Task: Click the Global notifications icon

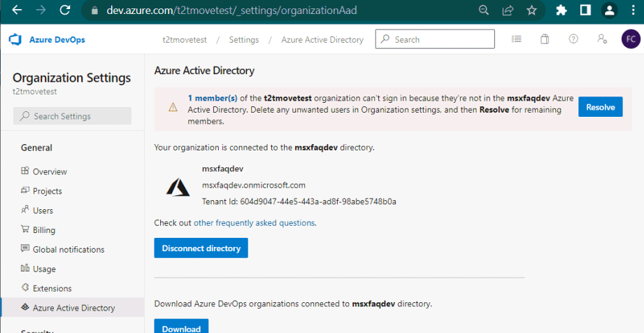Action: click(x=25, y=248)
